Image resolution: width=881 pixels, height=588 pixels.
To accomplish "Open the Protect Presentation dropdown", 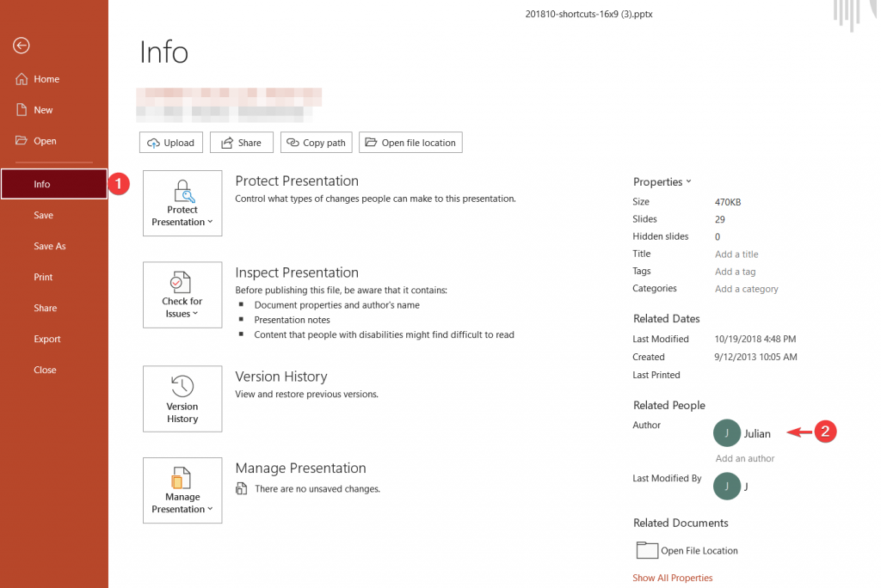I will click(x=182, y=203).
